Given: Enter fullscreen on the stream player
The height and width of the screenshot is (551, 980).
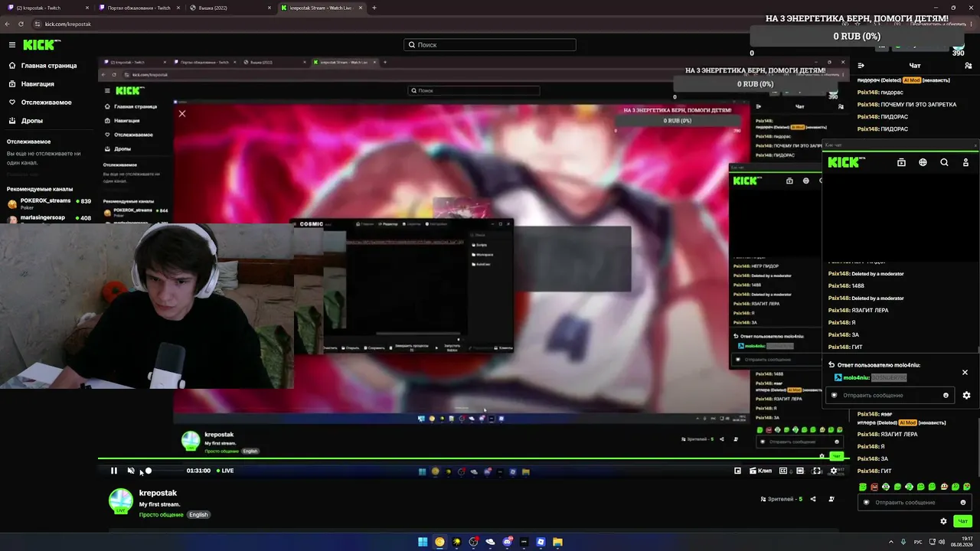Looking at the screenshot, I should [x=817, y=471].
